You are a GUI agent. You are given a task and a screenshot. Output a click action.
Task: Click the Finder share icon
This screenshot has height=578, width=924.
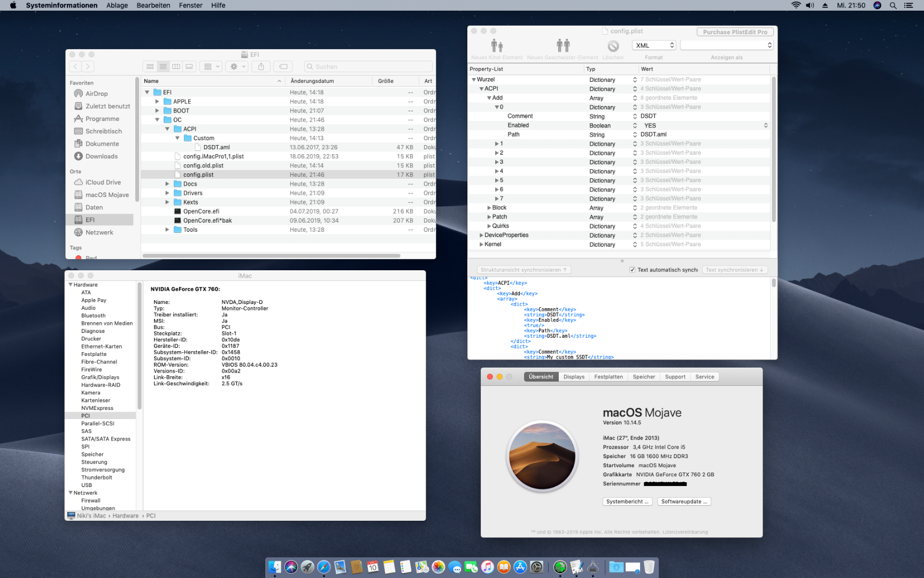[x=261, y=66]
